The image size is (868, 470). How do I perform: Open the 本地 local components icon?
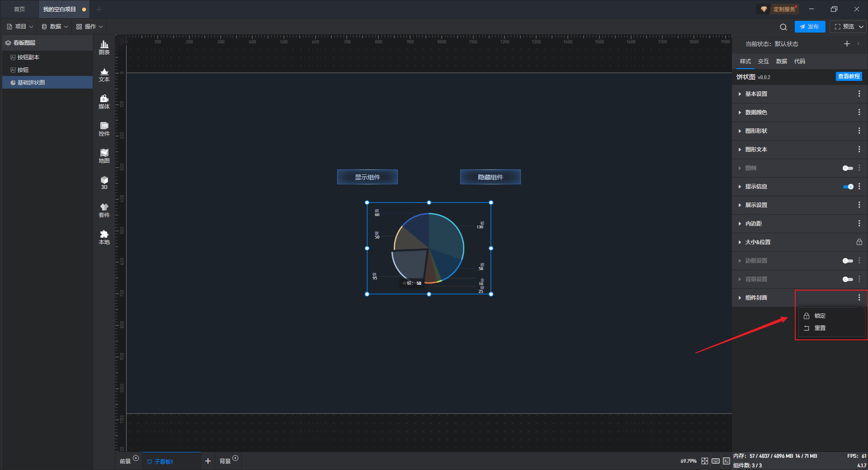[104, 237]
